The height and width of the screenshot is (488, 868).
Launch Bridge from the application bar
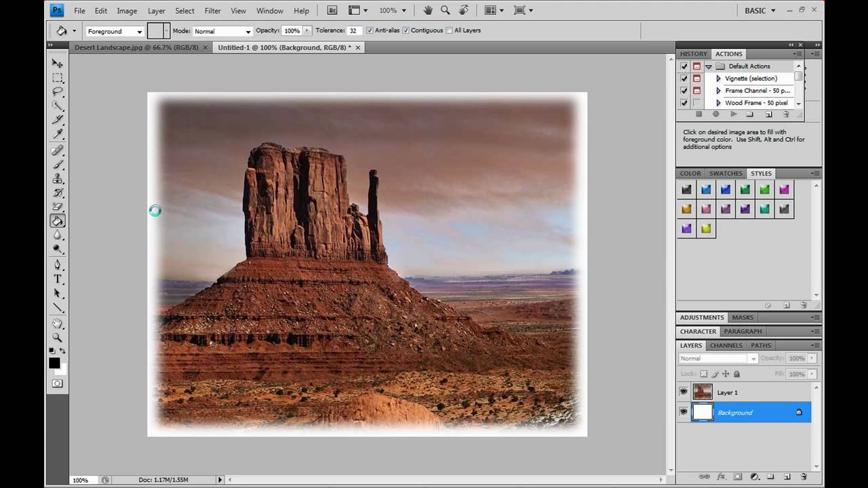(332, 10)
